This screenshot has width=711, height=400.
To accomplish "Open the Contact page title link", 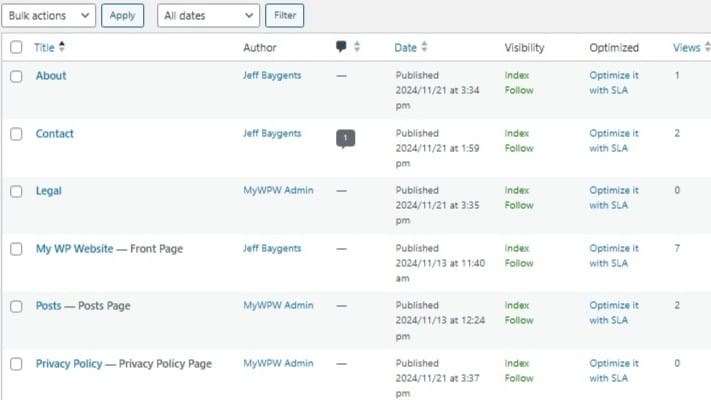I will pos(54,133).
